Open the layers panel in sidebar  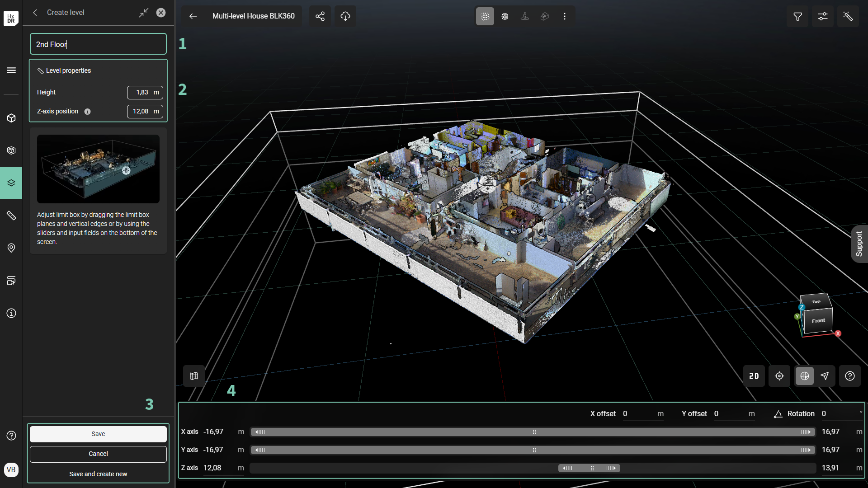coord(11,183)
